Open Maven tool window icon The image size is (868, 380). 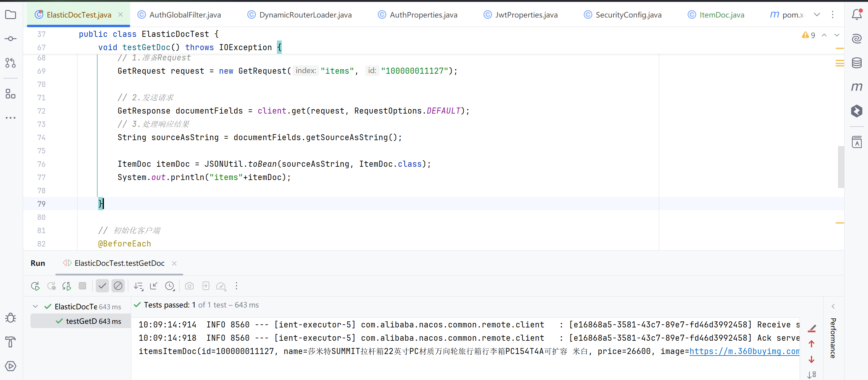pyautogui.click(x=857, y=87)
